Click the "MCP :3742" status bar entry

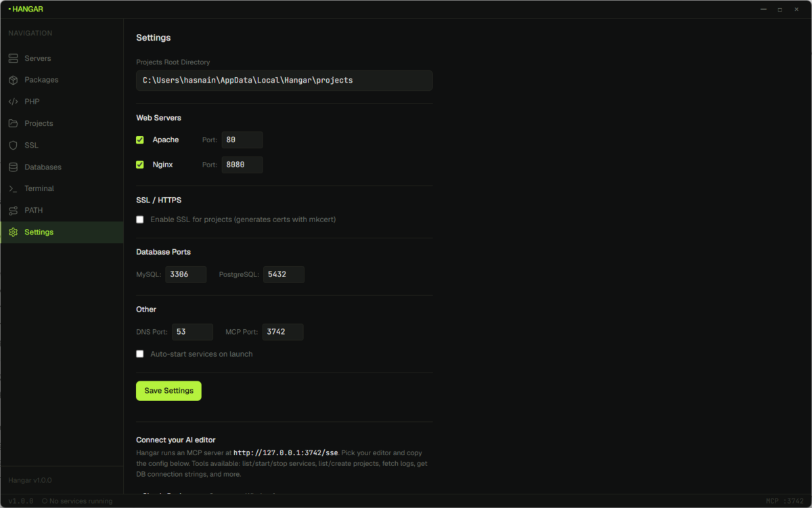coord(785,501)
